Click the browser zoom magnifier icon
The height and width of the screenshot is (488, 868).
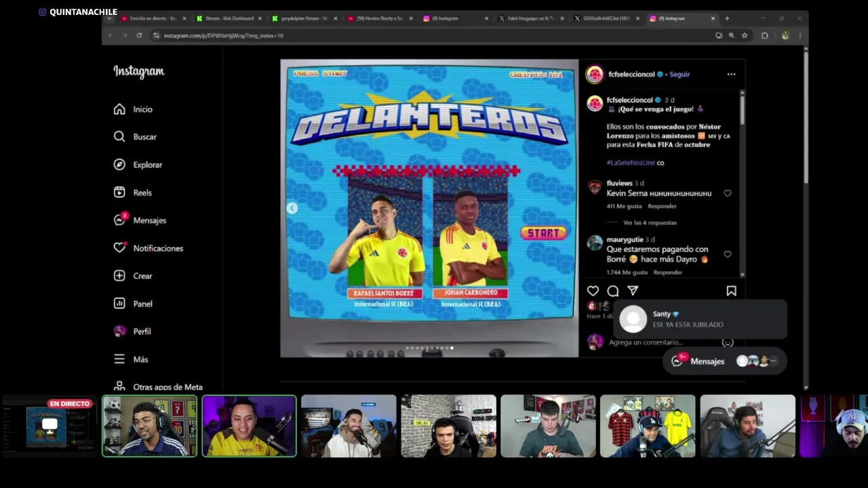[731, 35]
